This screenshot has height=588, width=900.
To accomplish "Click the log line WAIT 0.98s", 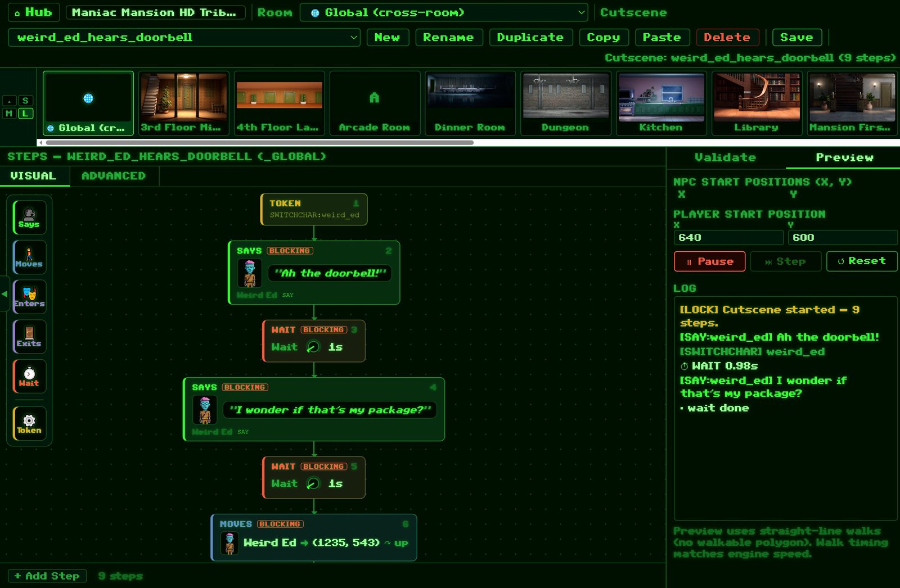I will tap(719, 366).
